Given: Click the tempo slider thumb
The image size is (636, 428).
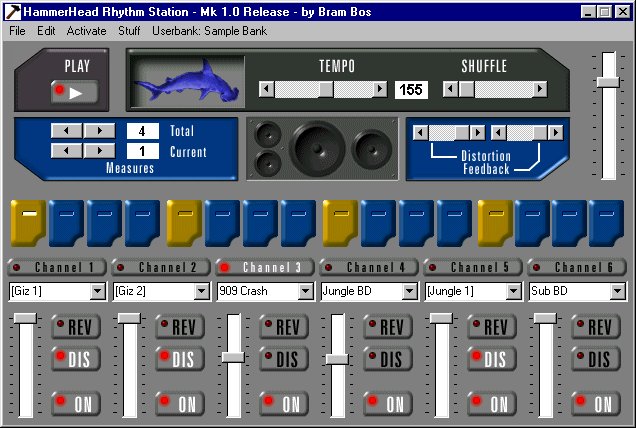Looking at the screenshot, I should [x=325, y=89].
